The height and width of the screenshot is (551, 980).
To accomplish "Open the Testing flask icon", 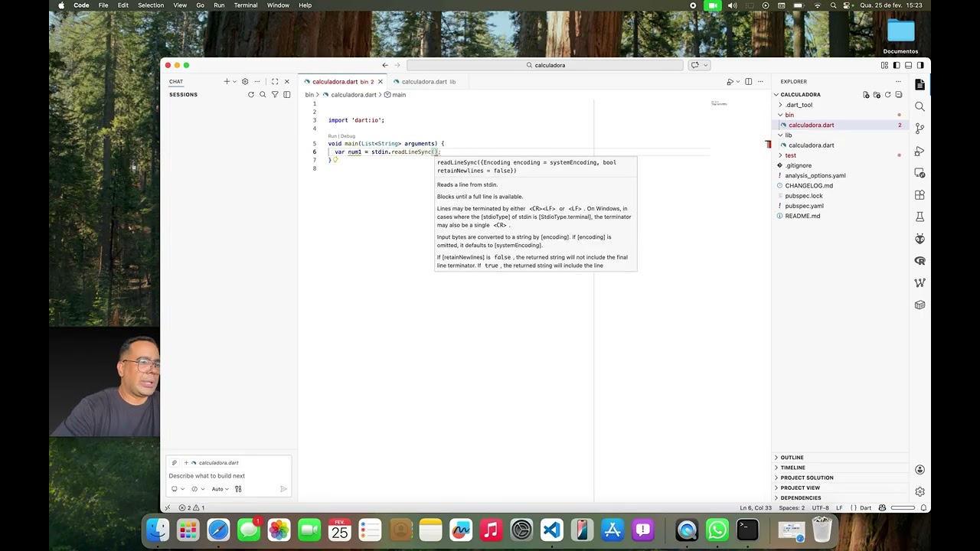I will [x=920, y=217].
